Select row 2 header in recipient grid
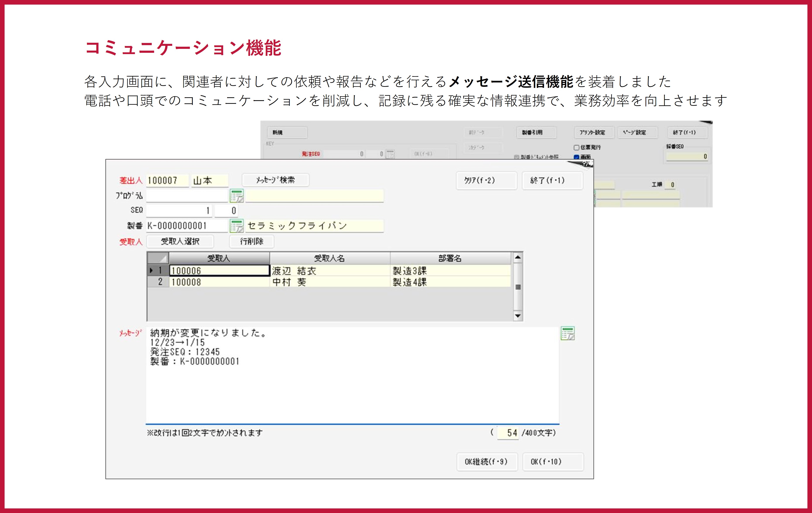The image size is (812, 513). (158, 282)
